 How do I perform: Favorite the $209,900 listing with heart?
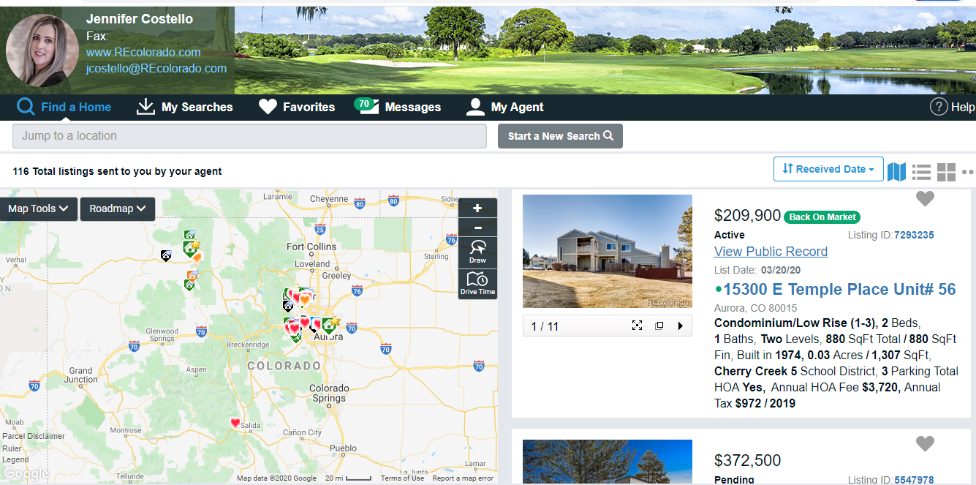coord(925,199)
